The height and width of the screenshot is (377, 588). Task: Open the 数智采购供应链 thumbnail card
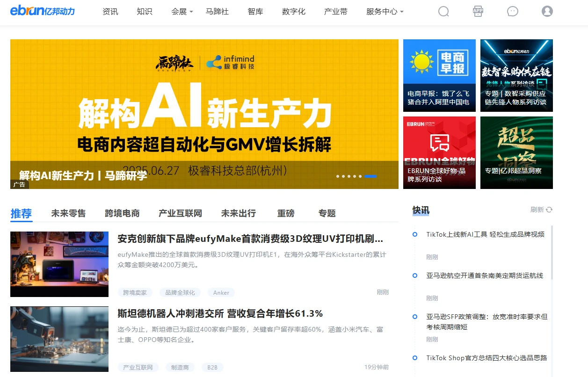516,75
